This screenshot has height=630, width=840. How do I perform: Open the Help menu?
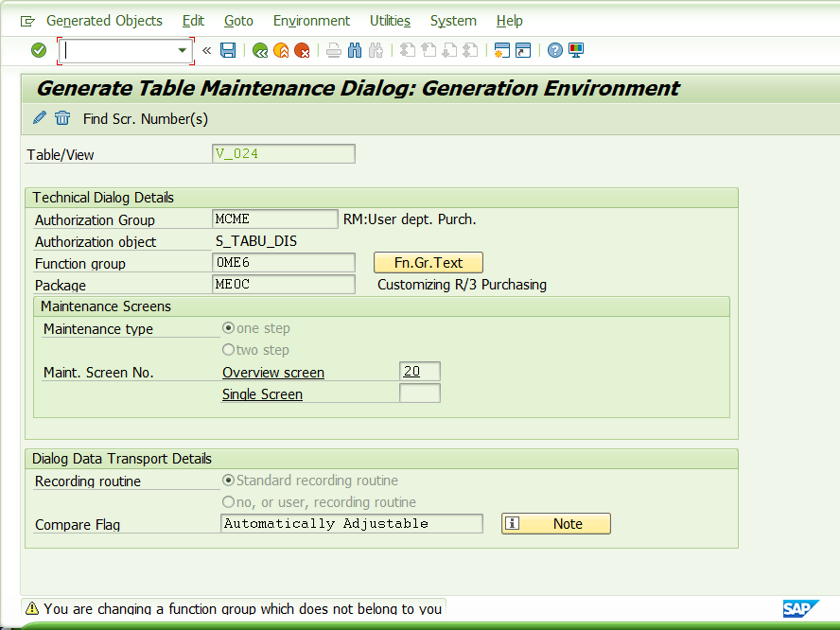[x=510, y=21]
